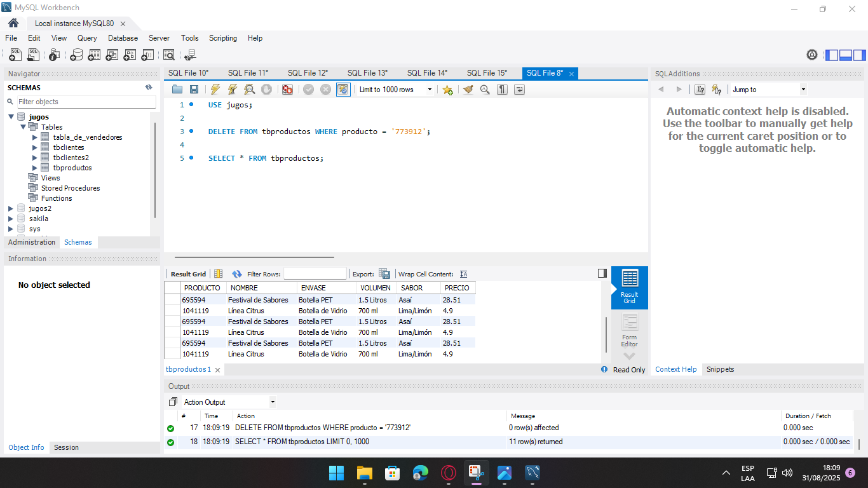
Task: Close the SQL File 8 tab
Action: coord(571,74)
